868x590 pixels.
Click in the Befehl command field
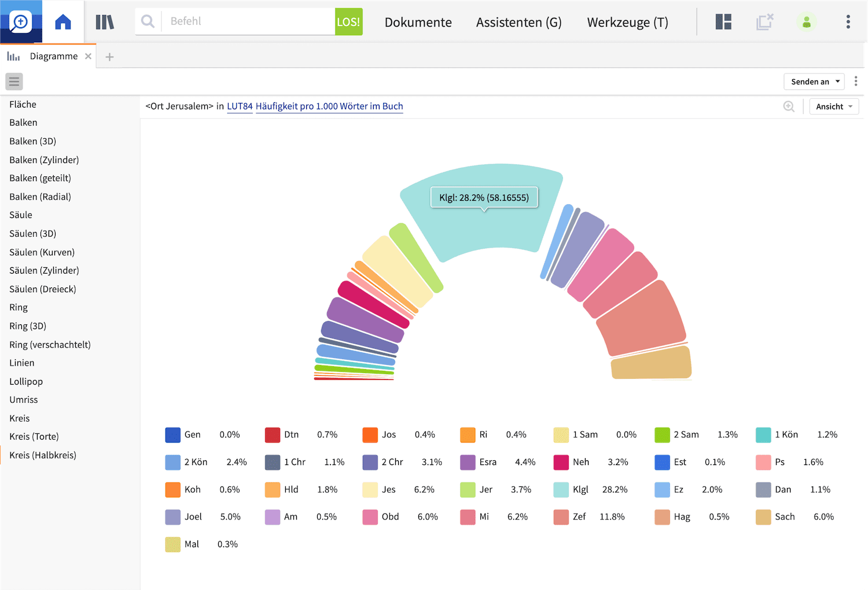pyautogui.click(x=249, y=21)
